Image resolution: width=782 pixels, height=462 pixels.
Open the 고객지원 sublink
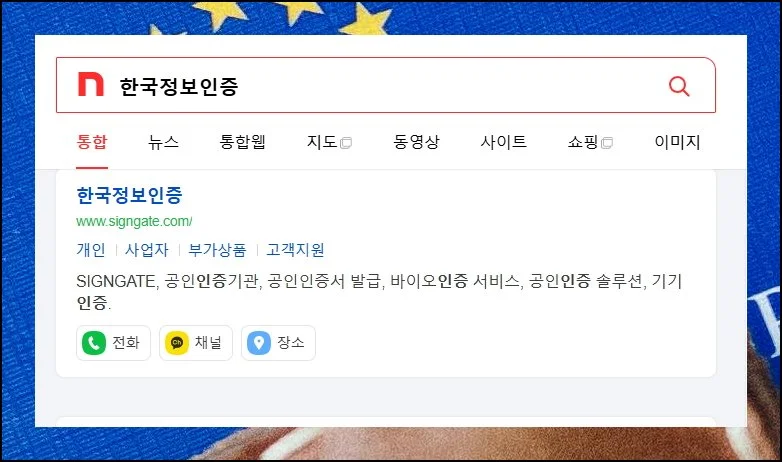295,249
